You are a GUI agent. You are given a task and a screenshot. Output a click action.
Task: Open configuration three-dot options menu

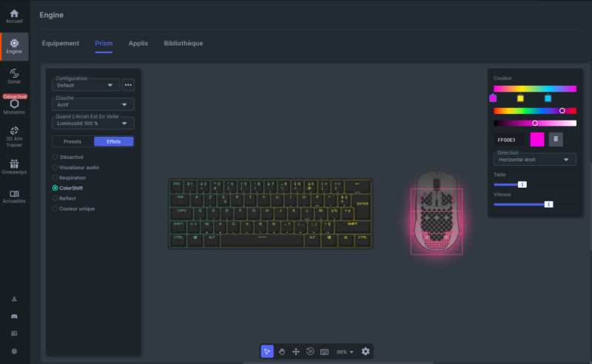128,85
